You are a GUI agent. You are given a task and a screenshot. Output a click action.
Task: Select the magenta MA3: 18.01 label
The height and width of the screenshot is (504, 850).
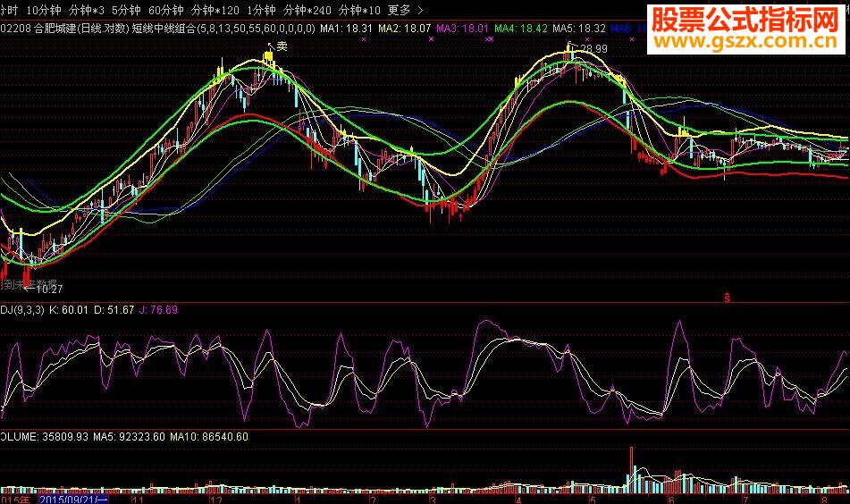(462, 29)
